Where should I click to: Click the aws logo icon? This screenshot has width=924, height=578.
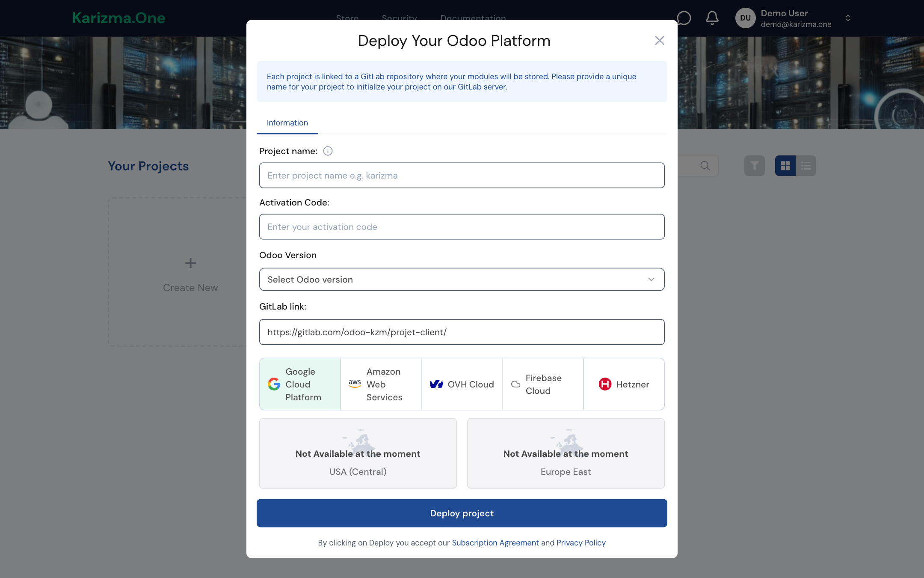[x=355, y=384]
